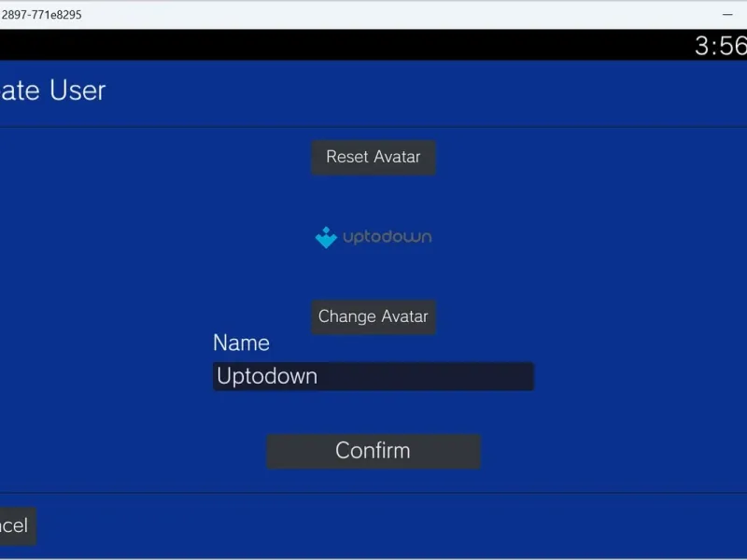747x560 pixels.
Task: Click the Name label text
Action: point(241,343)
